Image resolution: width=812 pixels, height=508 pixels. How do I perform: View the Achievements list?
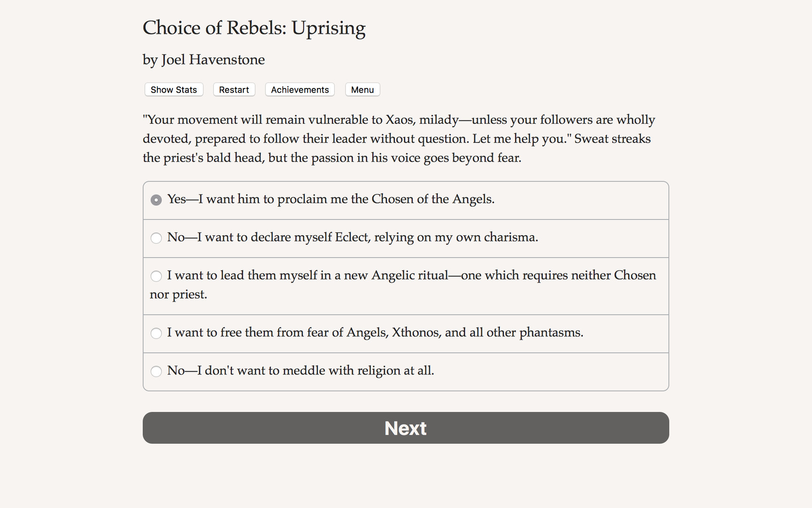pyautogui.click(x=299, y=89)
